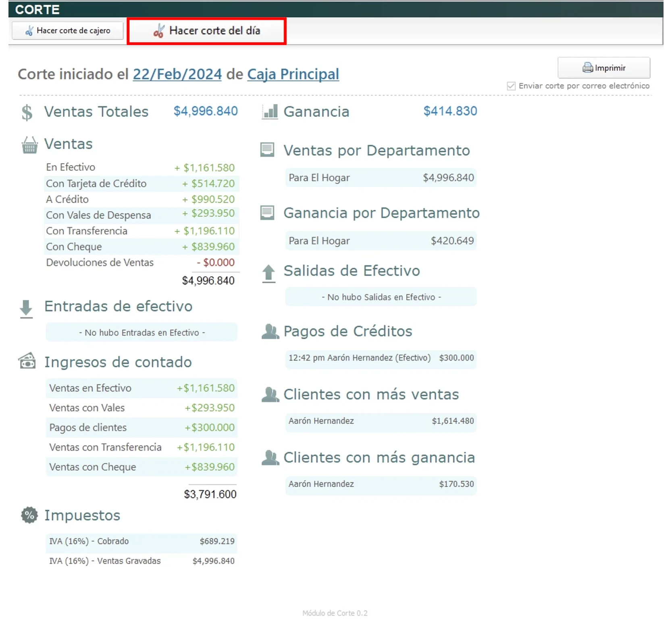Click the Con Tarjeta de Crédito sales row

tap(141, 184)
